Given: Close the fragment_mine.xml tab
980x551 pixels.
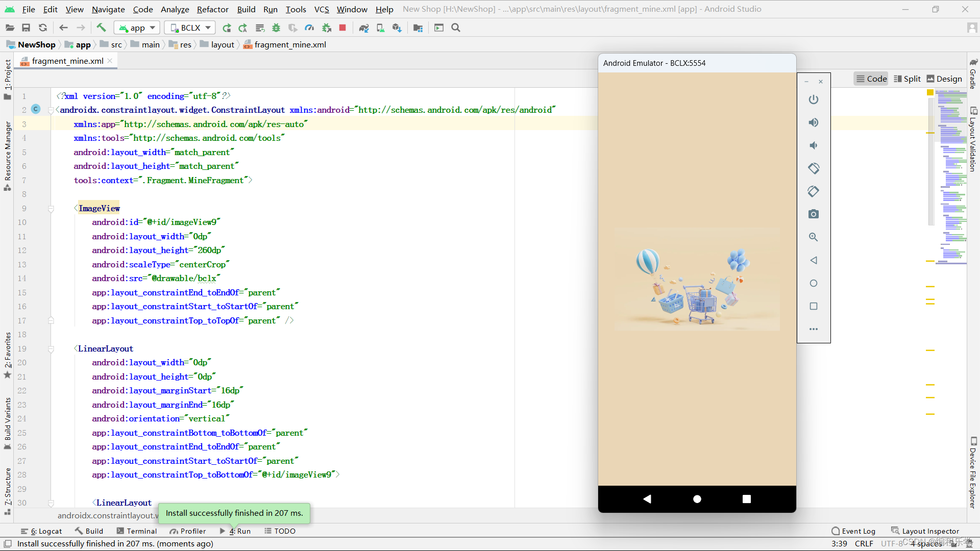Looking at the screenshot, I should click(110, 61).
